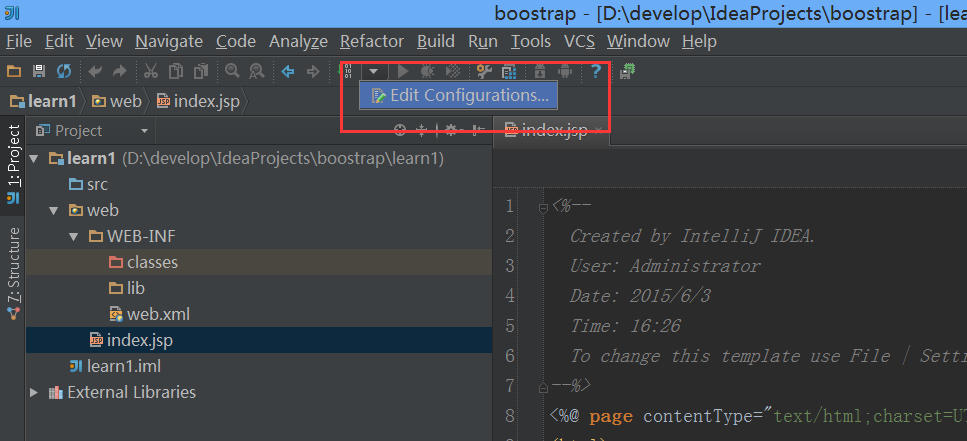Open Settings via the wrench icon

pyautogui.click(x=484, y=72)
